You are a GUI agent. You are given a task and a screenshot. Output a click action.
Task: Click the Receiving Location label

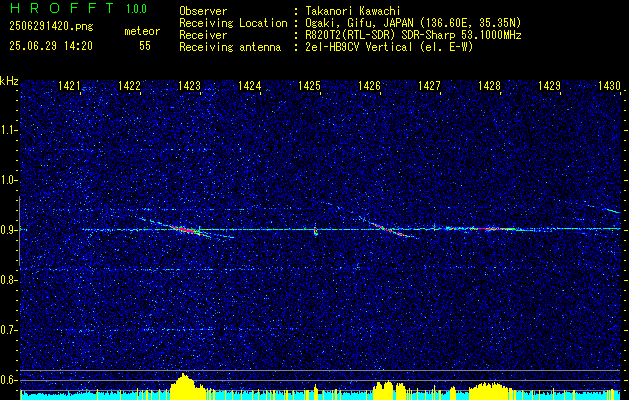click(233, 23)
